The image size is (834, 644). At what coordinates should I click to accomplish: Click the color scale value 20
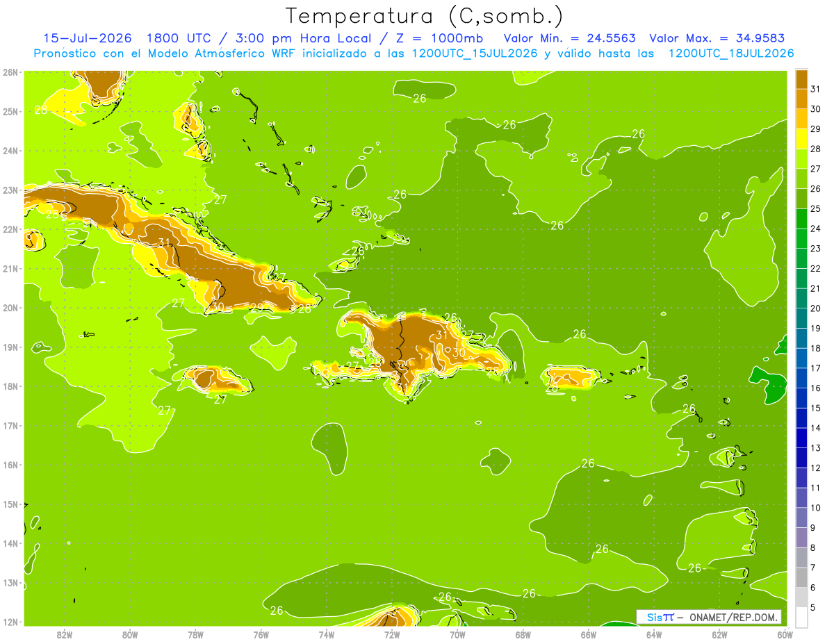click(x=815, y=308)
